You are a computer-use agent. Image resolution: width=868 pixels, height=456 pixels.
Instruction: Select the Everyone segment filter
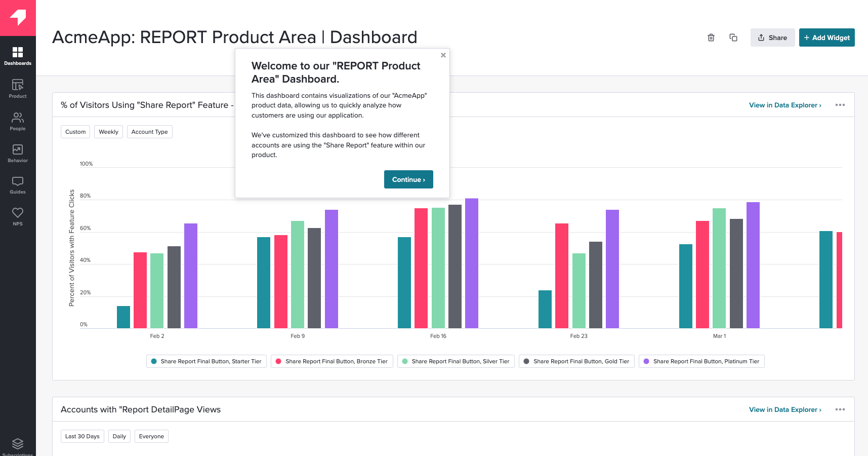151,436
